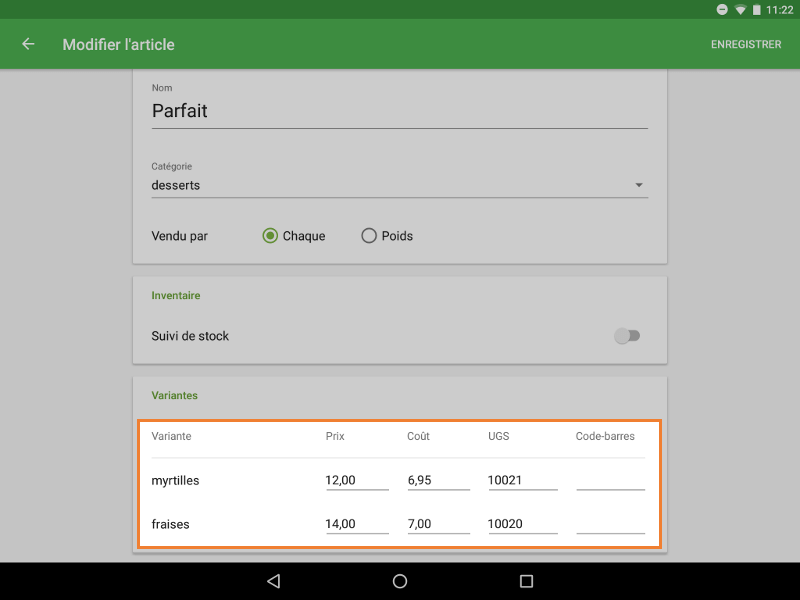Open the Catégorie desserts dropdown
800x600 pixels.
tap(399, 185)
